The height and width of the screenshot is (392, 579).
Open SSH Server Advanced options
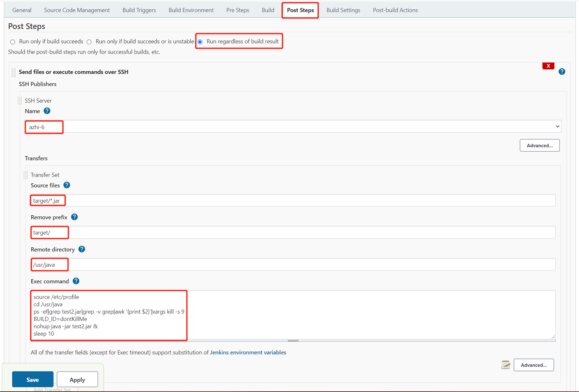click(539, 145)
